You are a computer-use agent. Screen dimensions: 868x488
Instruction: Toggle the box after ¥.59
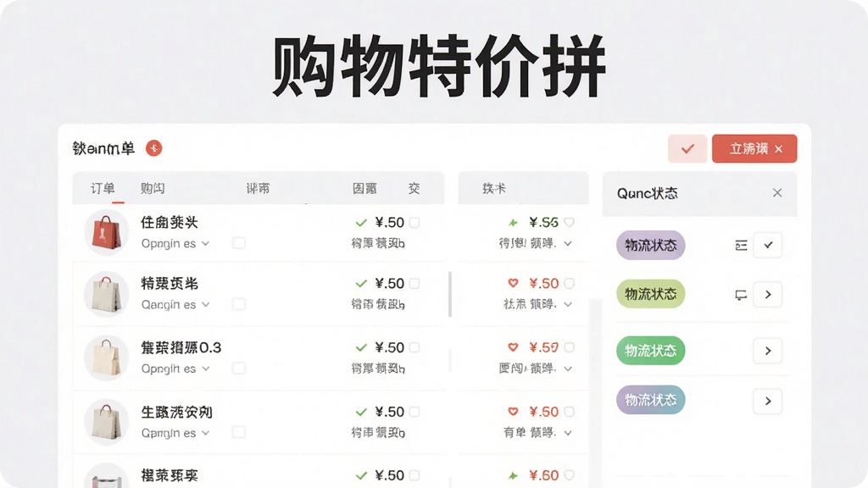point(569,347)
